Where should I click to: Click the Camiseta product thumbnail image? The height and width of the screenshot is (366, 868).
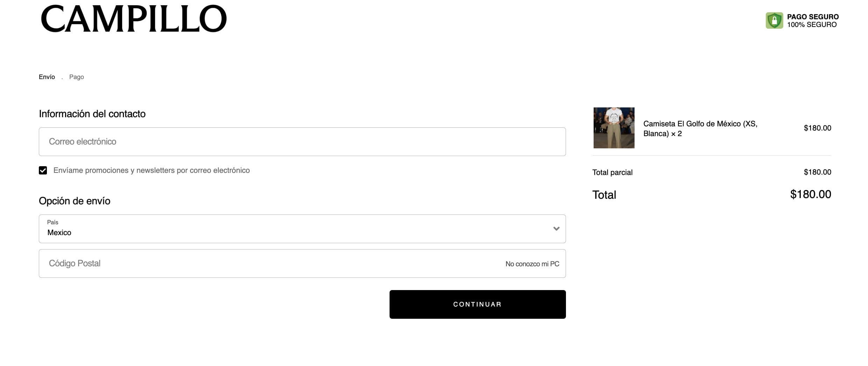(614, 128)
